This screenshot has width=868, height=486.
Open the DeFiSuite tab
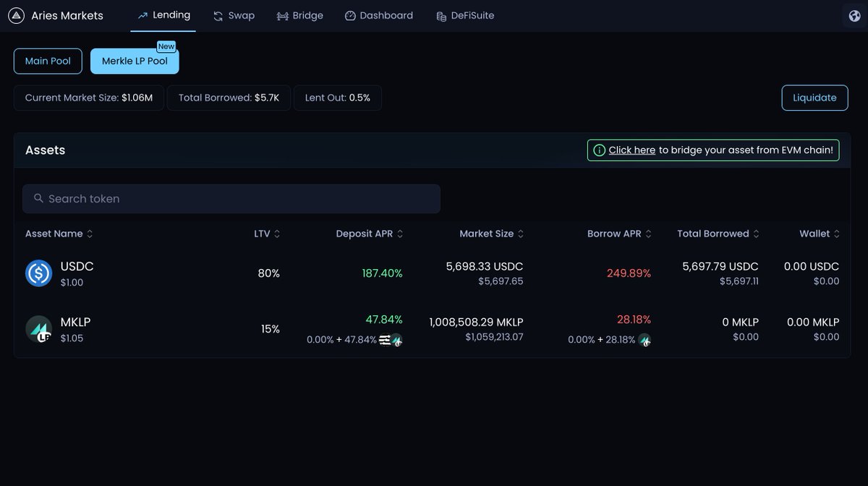coord(465,15)
